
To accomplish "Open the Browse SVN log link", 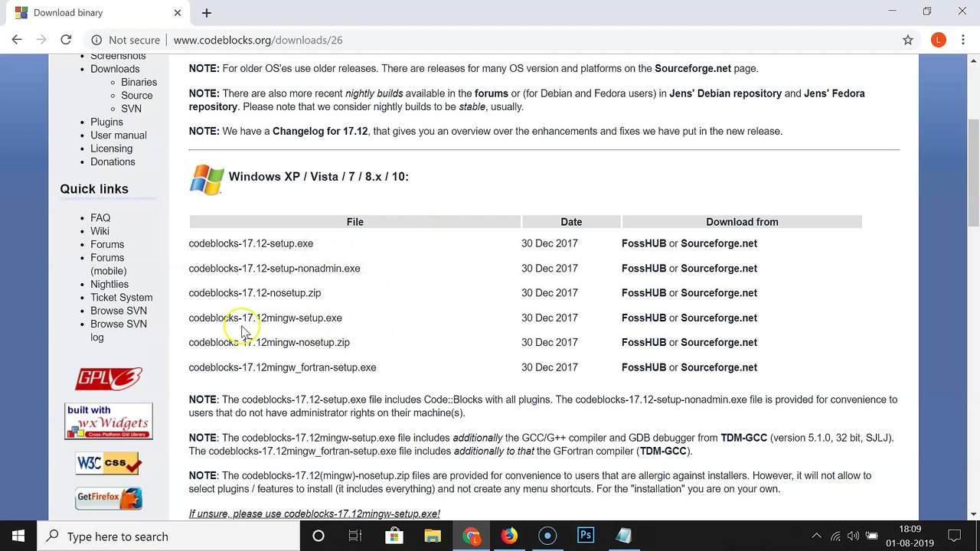I will tap(119, 331).
